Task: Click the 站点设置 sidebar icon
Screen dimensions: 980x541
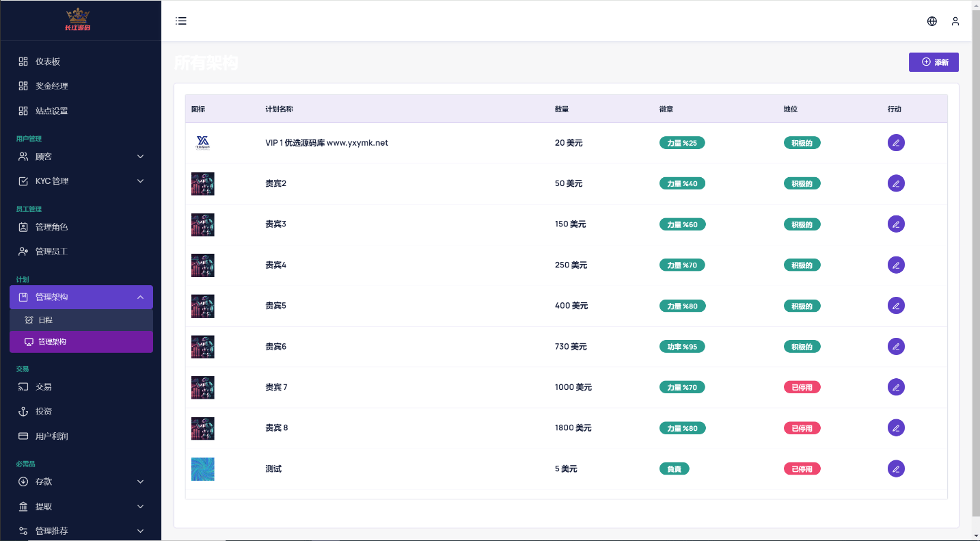Action: click(x=23, y=111)
